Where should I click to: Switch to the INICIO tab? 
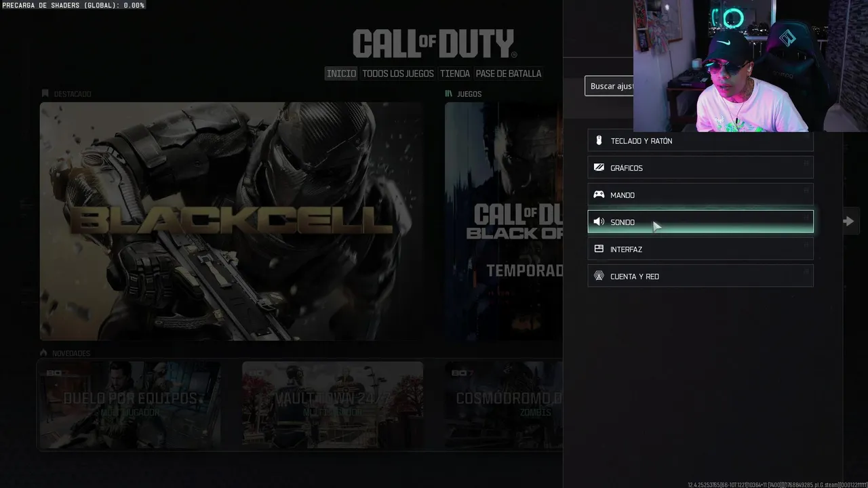(x=341, y=73)
